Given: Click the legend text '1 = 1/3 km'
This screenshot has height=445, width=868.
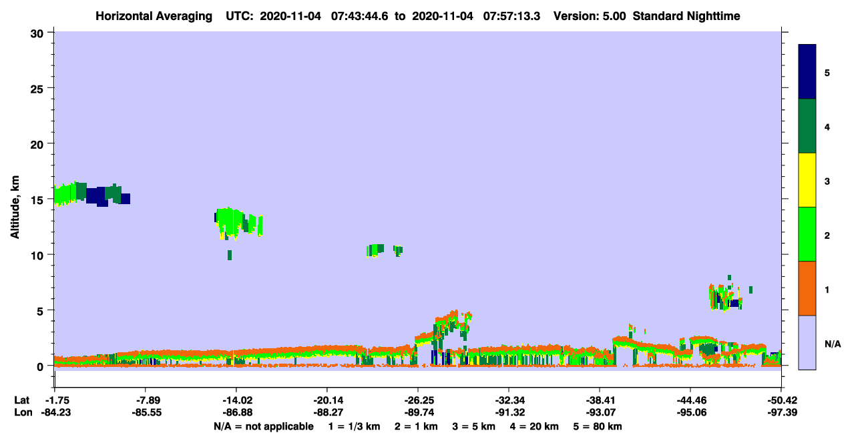Looking at the screenshot, I should 354,426.
